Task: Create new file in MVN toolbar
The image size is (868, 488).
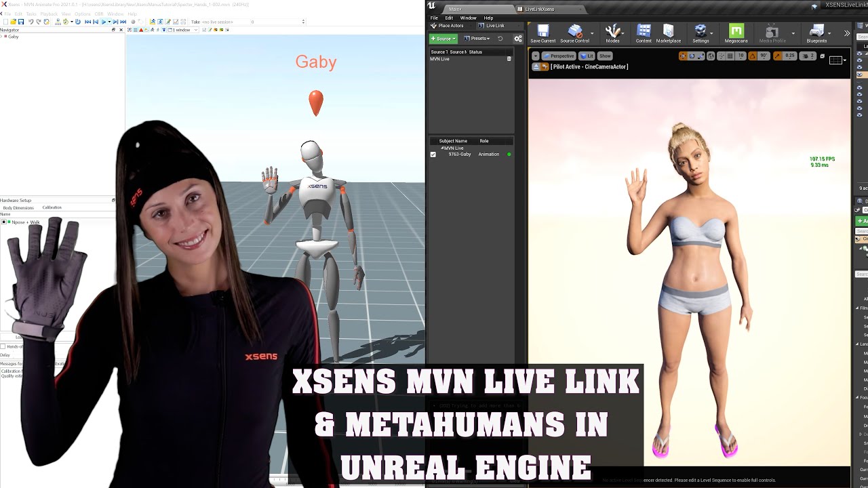Action: [5, 22]
